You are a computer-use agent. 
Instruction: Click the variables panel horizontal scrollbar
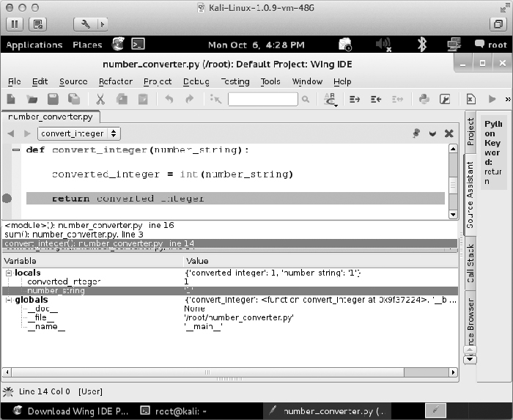(x=227, y=372)
